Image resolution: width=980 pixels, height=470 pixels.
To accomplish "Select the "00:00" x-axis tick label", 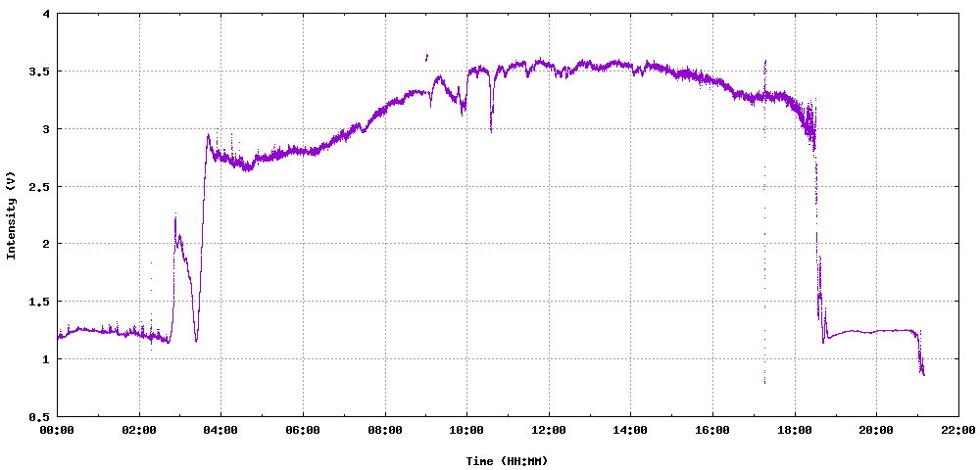I will tap(58, 430).
